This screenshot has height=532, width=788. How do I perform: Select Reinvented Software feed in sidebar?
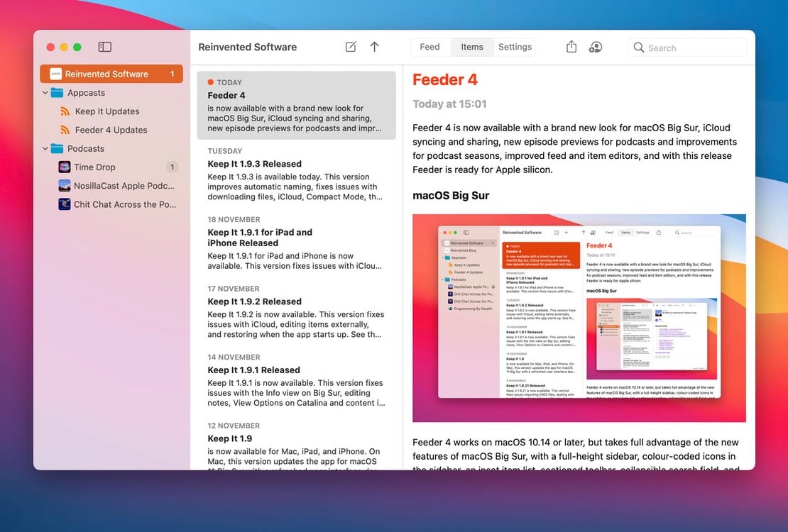106,74
